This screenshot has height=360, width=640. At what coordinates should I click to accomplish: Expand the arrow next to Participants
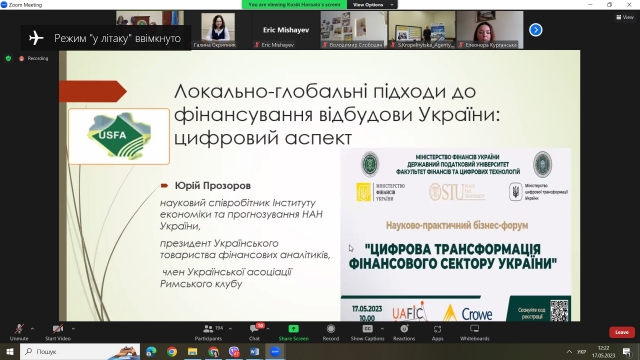coord(230,329)
